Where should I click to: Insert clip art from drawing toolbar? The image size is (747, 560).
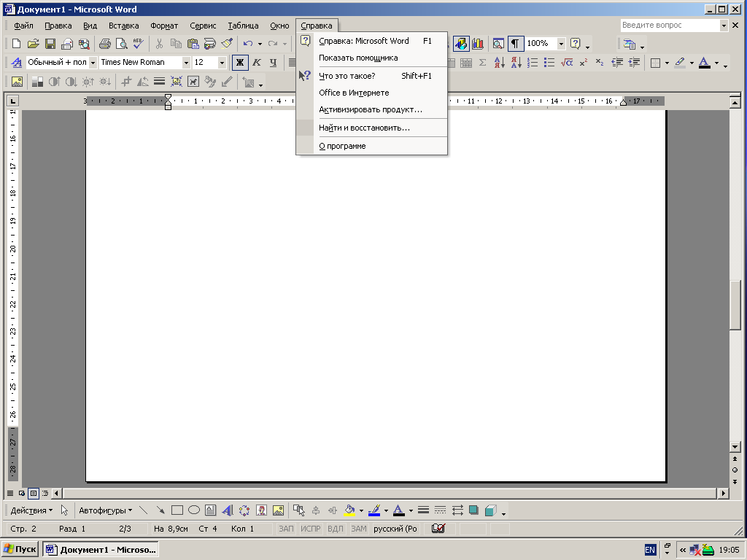click(x=262, y=510)
